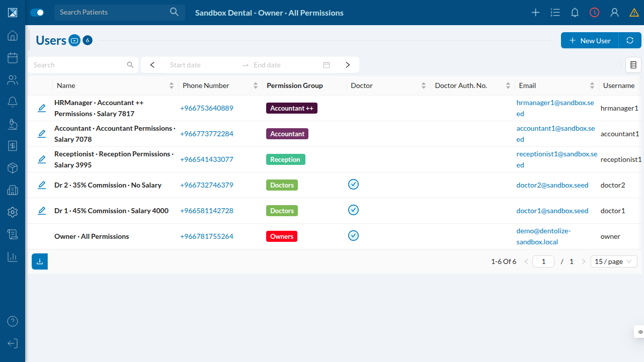Open email doctor1@sandbox.seed
This screenshot has width=644, height=362.
pos(552,211)
